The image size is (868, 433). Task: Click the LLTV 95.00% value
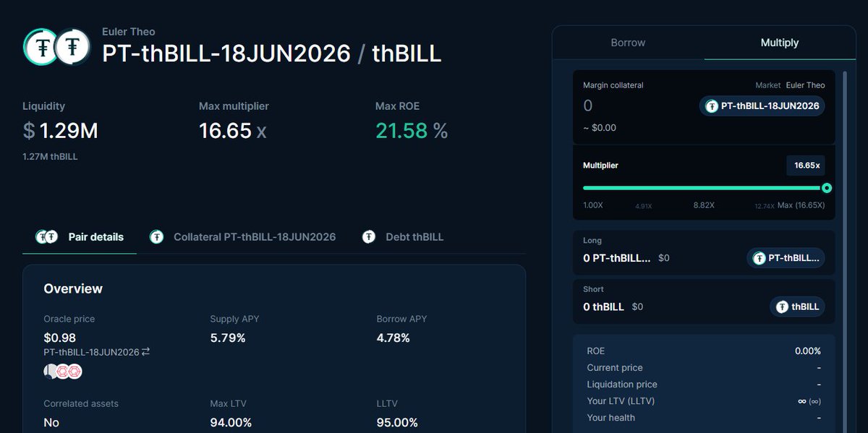pos(397,422)
